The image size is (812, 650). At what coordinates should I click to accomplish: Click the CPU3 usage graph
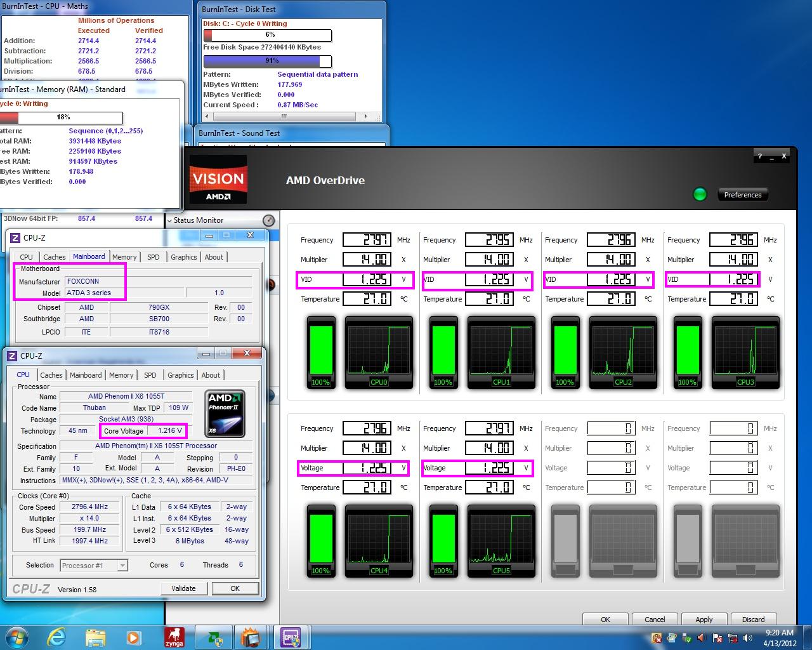[745, 352]
